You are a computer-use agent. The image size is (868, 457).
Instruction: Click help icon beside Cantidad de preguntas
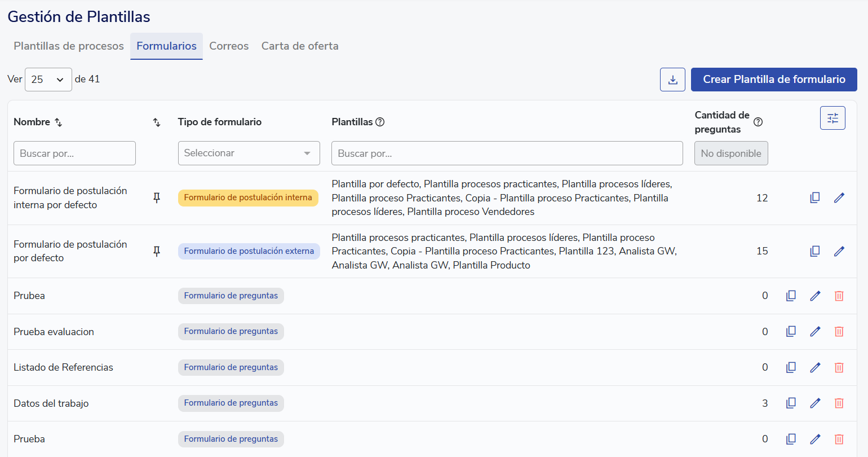tap(758, 122)
